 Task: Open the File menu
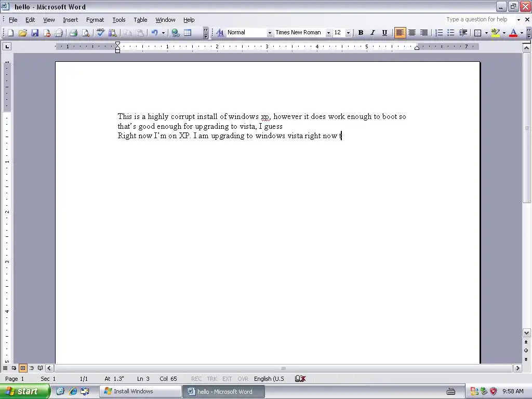(x=13, y=20)
